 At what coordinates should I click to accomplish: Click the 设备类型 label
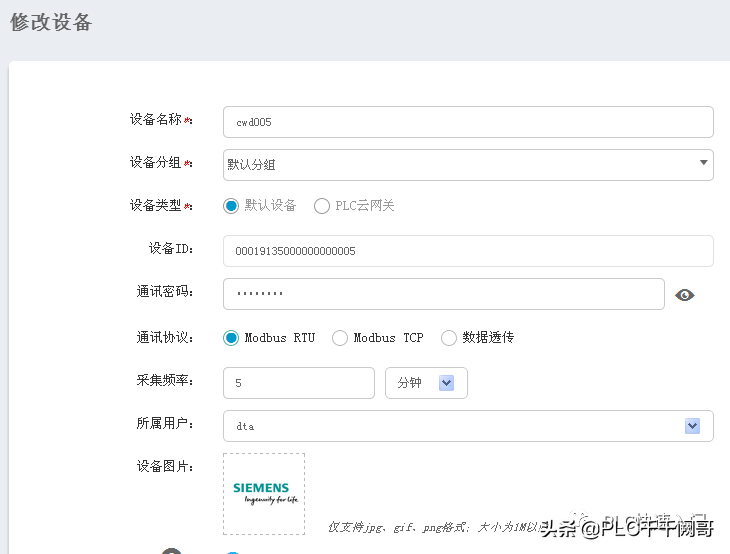click(160, 205)
